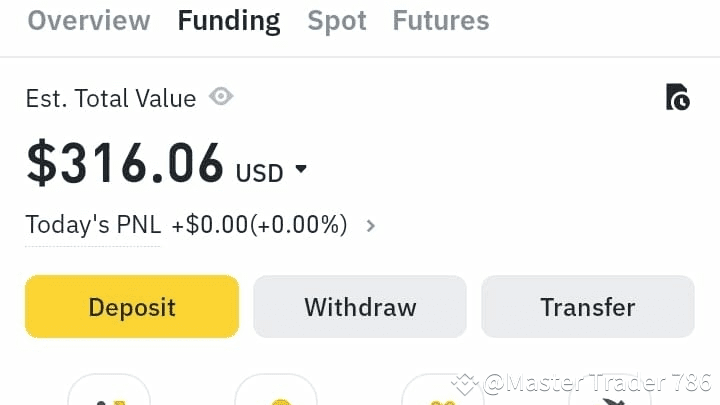Click the Transfer button

[x=588, y=307]
